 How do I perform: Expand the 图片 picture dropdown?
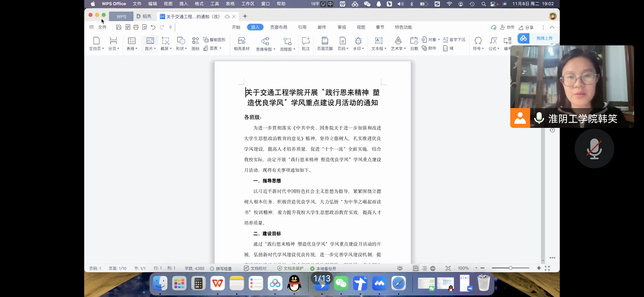(x=155, y=49)
